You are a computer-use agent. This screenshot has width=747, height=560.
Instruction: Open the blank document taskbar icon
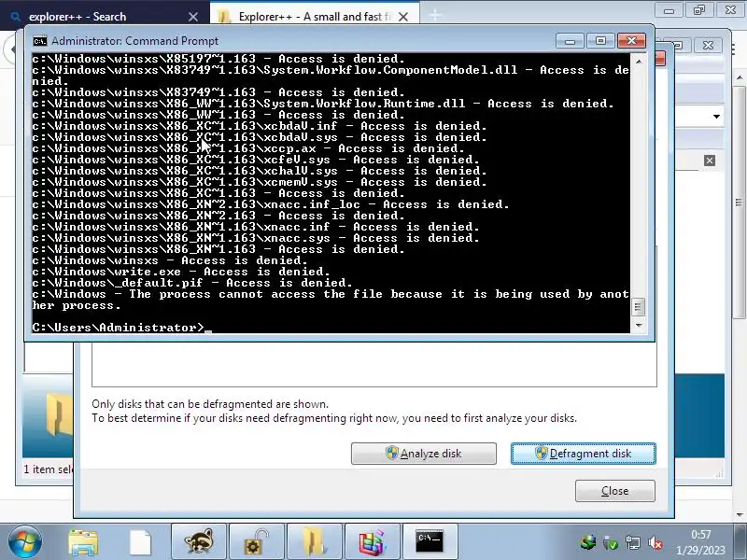(140, 542)
